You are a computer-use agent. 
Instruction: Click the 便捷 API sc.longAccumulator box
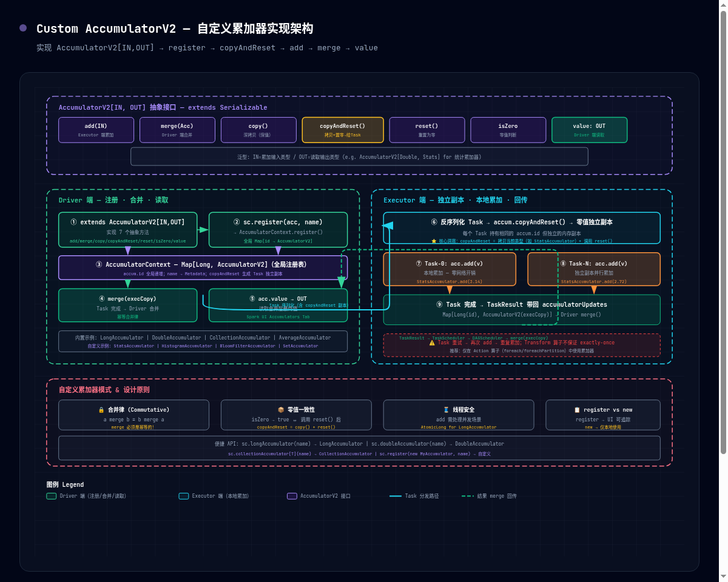[359, 448]
